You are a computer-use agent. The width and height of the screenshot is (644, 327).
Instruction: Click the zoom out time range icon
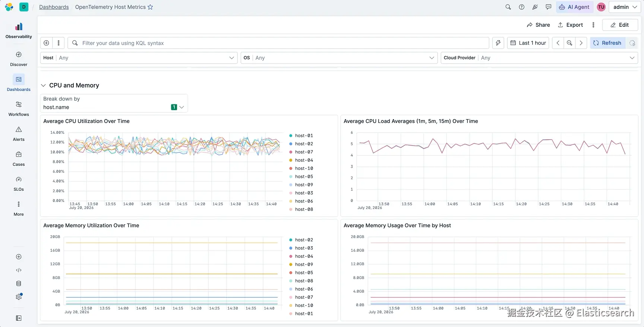click(x=569, y=43)
